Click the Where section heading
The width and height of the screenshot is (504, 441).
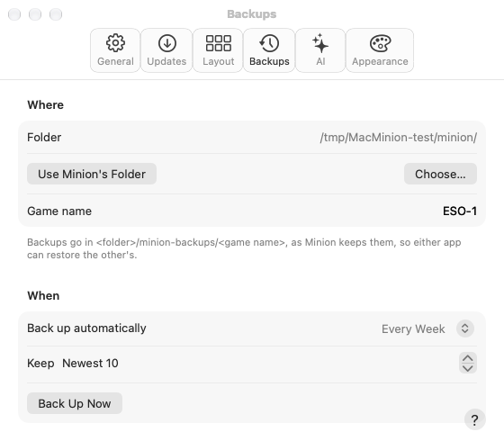click(45, 104)
